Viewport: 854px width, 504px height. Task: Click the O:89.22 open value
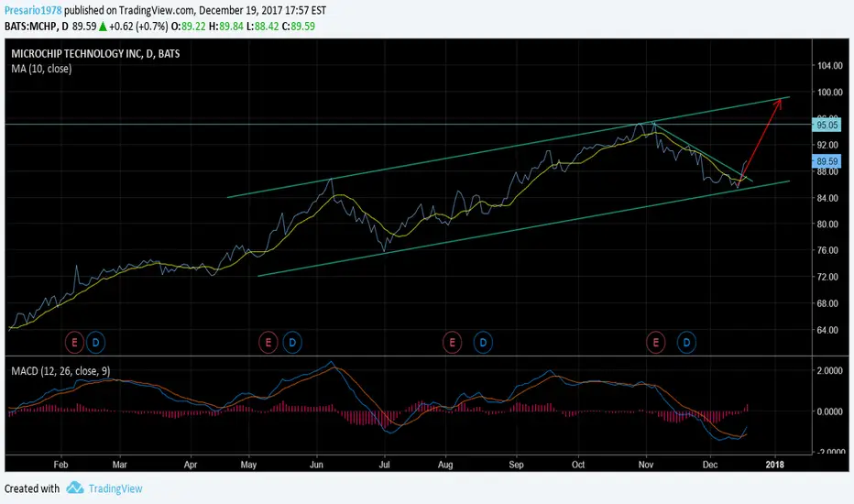point(189,27)
